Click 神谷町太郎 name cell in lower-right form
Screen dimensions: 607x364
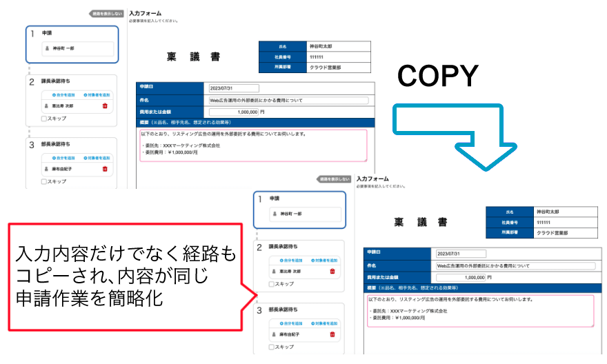click(566, 212)
